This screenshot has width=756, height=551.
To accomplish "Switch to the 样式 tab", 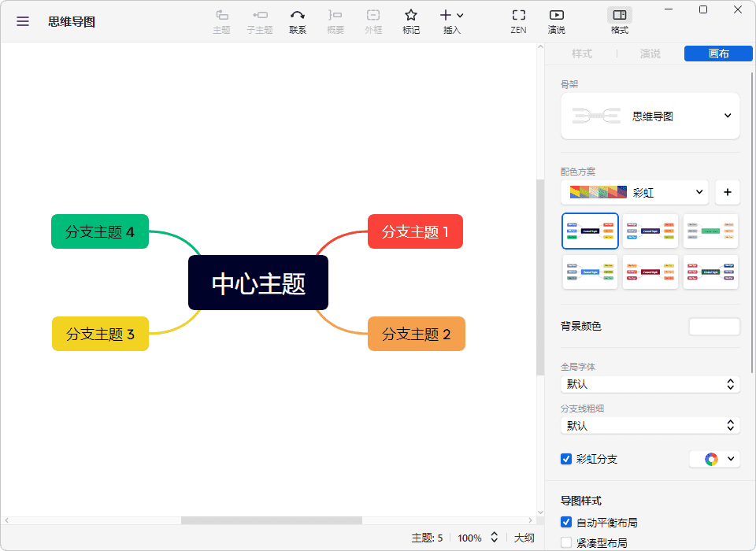I will point(582,54).
